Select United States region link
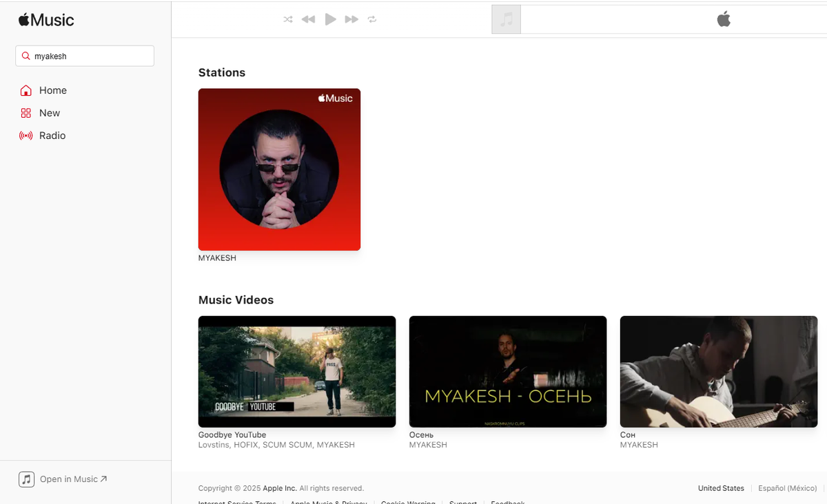This screenshot has width=827, height=504. [721, 488]
